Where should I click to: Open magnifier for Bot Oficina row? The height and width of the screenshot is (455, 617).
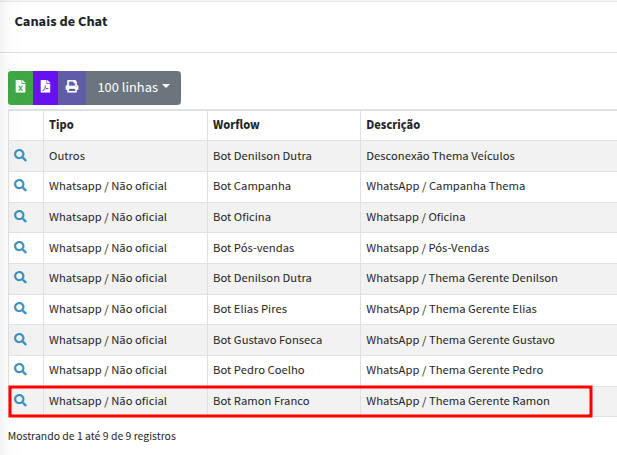[20, 217]
